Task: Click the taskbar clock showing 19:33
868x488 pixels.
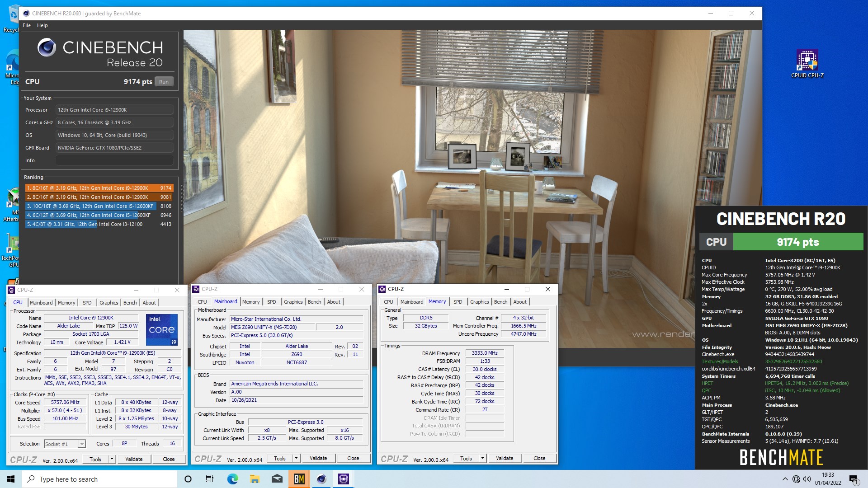Action: tap(828, 479)
